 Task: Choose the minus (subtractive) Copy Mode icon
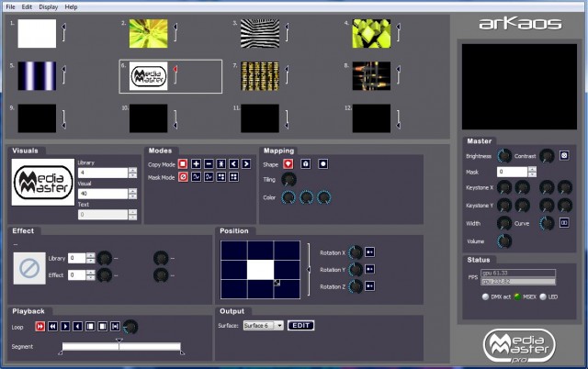click(209, 163)
